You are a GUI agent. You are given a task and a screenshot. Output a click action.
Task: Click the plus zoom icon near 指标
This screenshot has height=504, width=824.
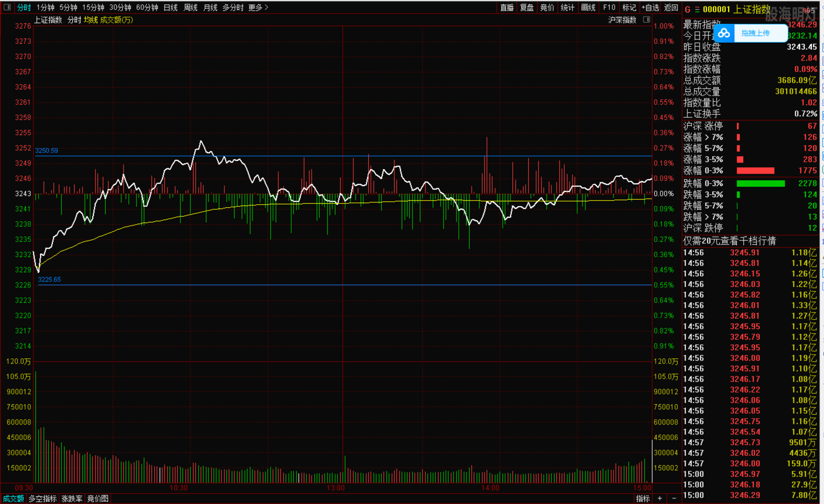point(660,498)
